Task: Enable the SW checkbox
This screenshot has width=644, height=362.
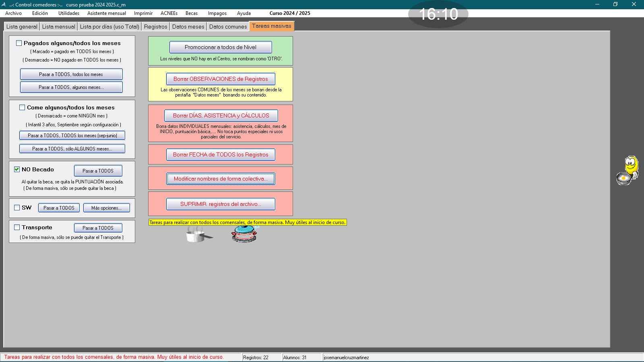Action: coord(17,208)
